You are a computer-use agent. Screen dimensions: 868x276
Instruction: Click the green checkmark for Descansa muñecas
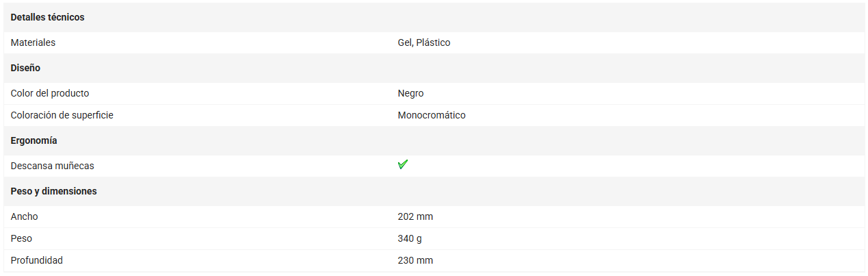[x=403, y=164]
